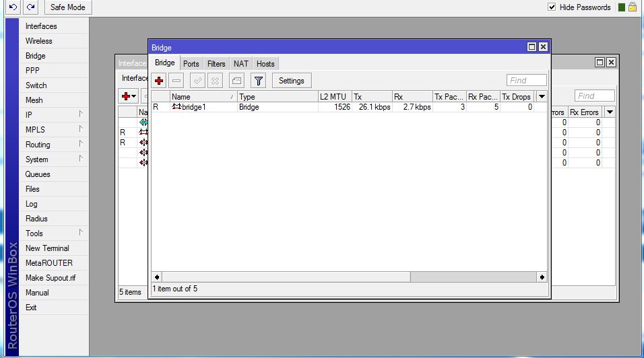Open New Terminal from the sidebar

coord(47,248)
